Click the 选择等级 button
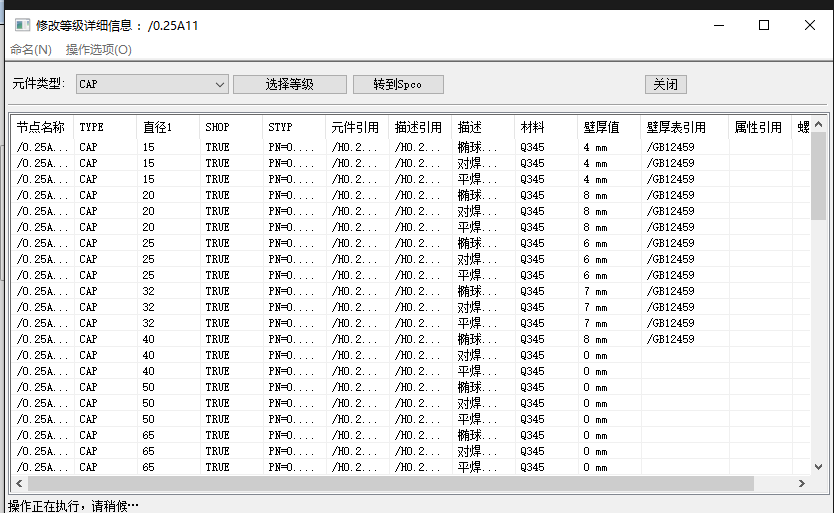Screen dimensions: 834x513 tap(289, 85)
